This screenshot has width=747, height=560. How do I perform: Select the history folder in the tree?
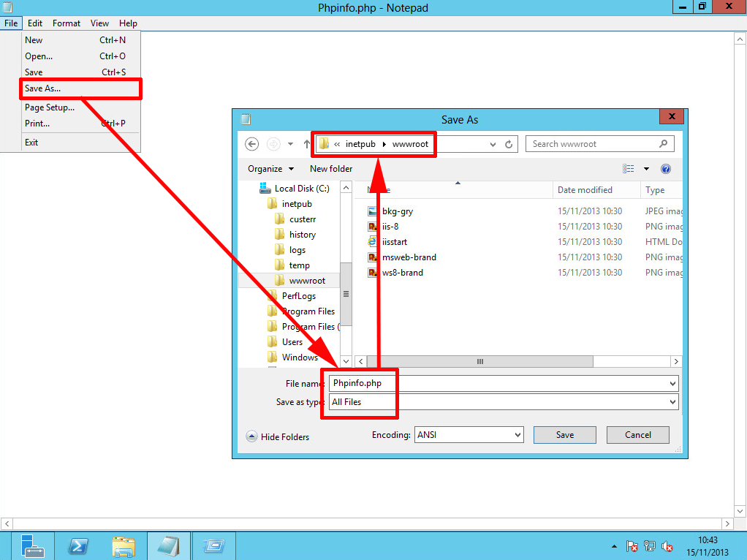coord(295,235)
